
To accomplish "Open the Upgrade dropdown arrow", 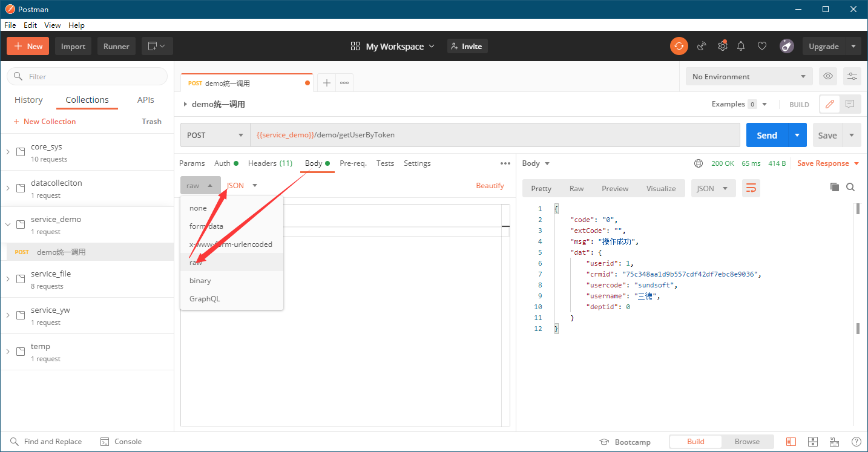I will [x=853, y=46].
